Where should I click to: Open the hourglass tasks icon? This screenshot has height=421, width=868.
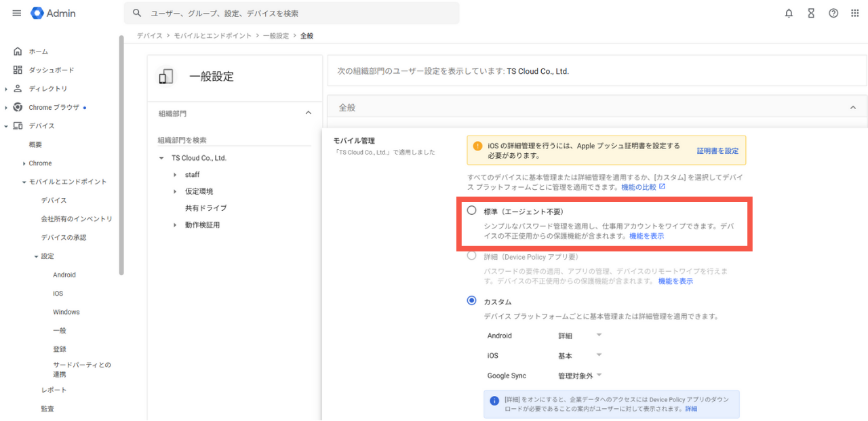click(x=811, y=14)
